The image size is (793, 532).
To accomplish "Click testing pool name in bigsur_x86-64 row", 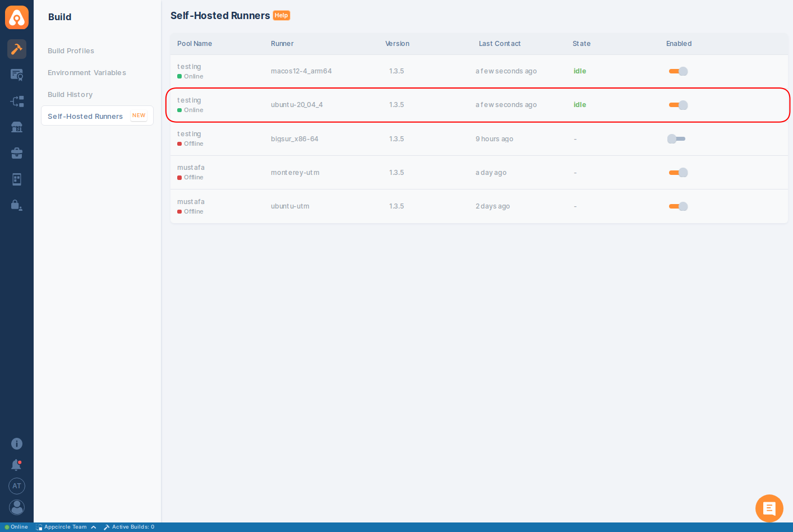I will (x=189, y=134).
